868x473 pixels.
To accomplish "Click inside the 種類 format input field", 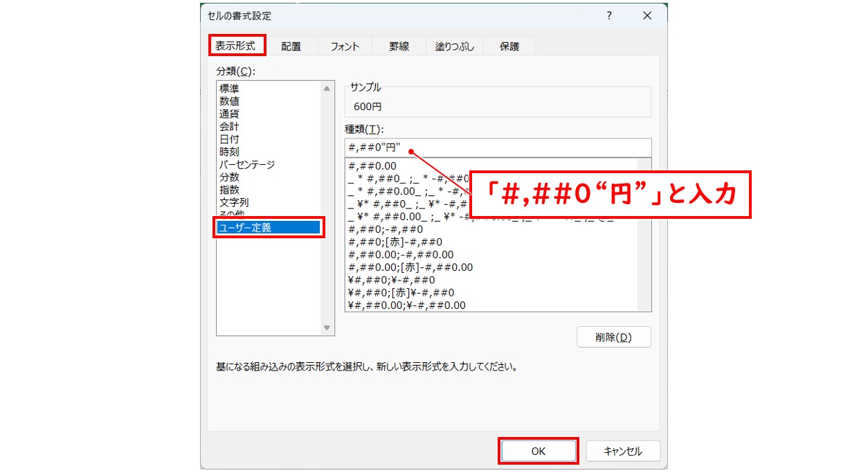I will 497,147.
